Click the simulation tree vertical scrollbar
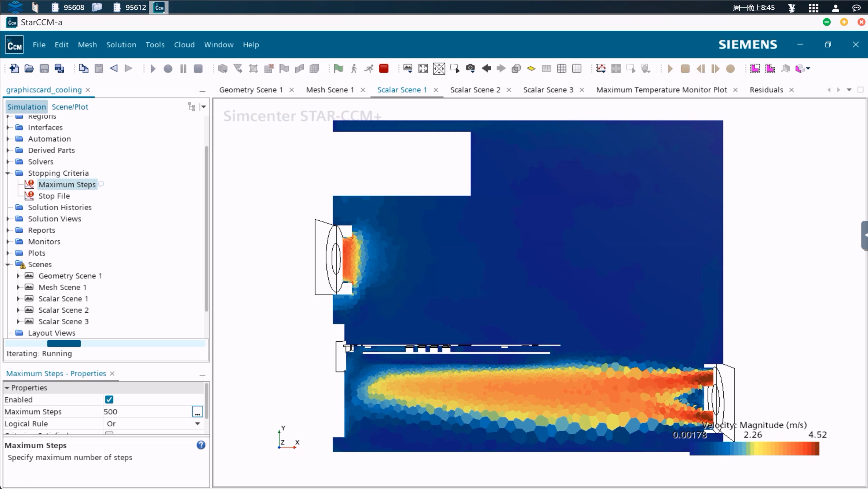This screenshot has height=489, width=868. [206, 228]
